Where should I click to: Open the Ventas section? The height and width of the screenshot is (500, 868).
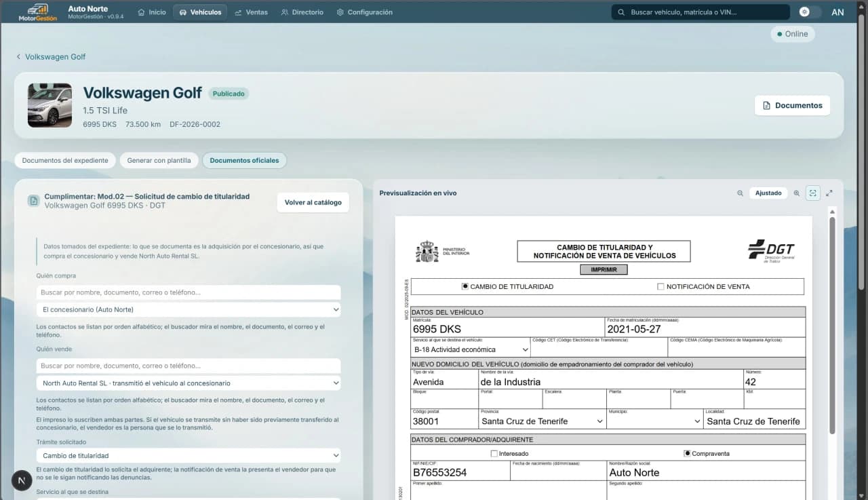(x=252, y=12)
